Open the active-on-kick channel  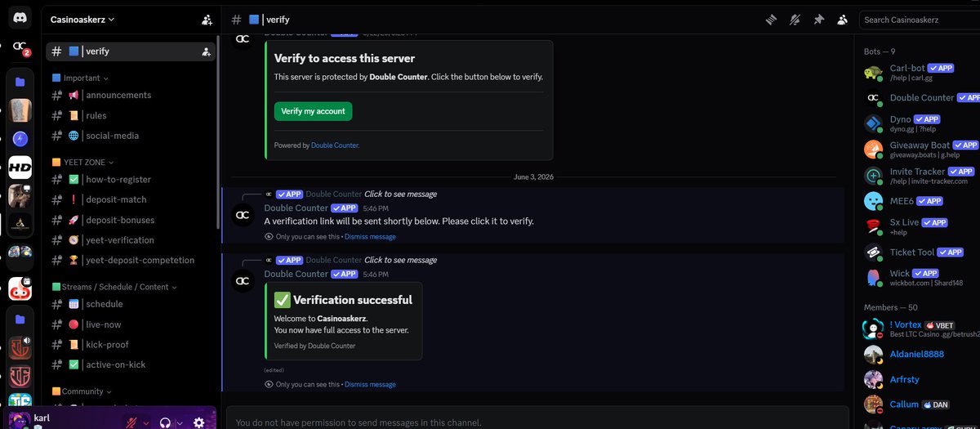click(131, 364)
